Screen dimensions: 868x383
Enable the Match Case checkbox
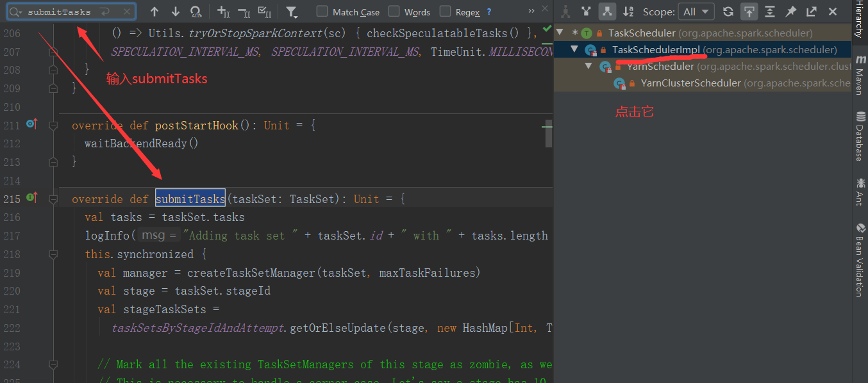(x=322, y=12)
